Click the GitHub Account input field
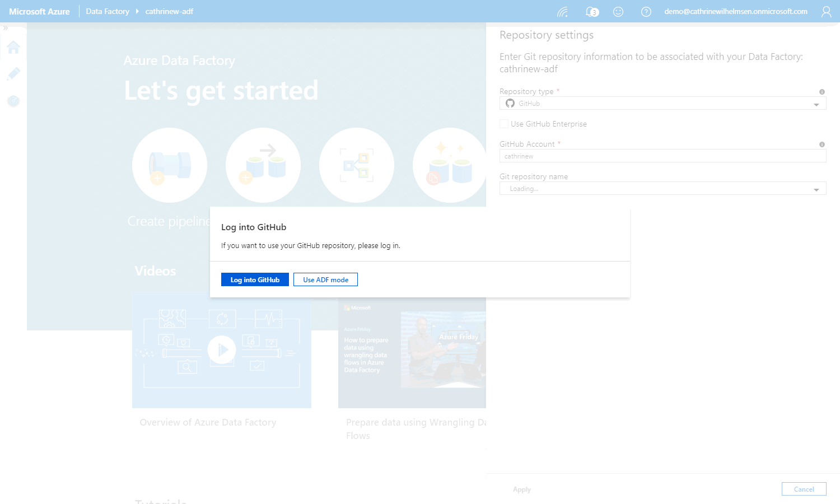 click(x=662, y=156)
